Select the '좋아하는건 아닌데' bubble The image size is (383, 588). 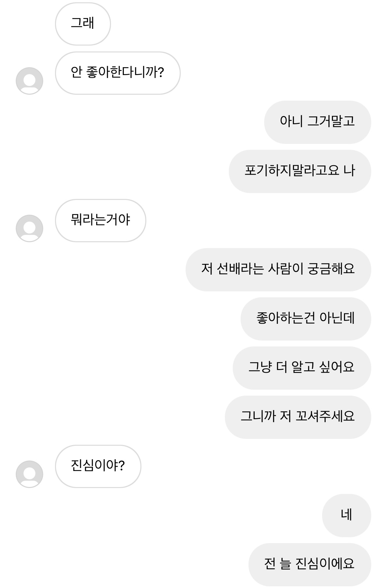tap(305, 319)
